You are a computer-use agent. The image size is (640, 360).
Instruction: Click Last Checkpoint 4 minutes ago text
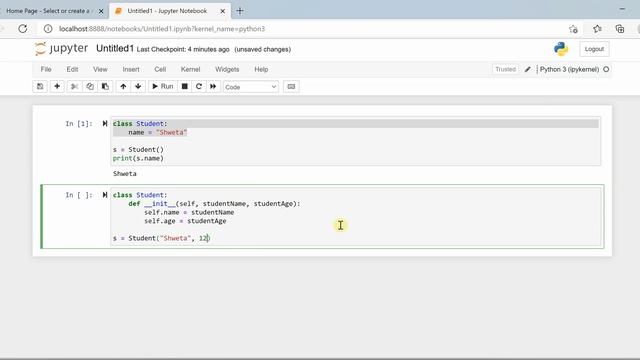(x=183, y=49)
